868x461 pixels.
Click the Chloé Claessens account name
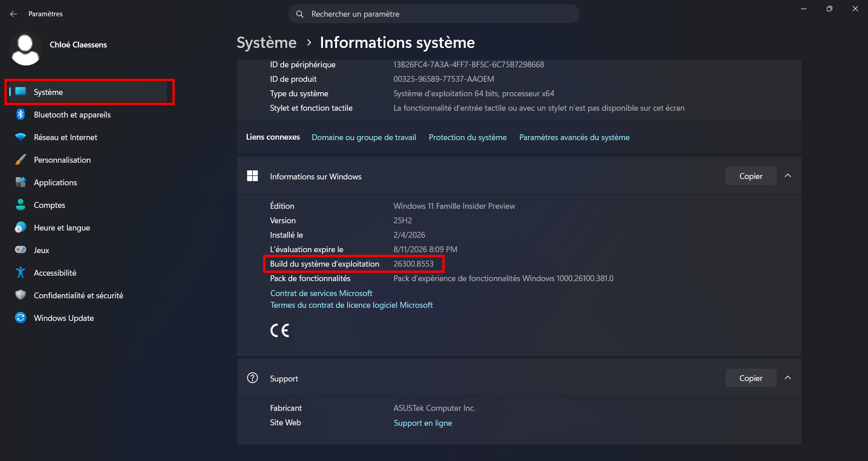(x=78, y=45)
